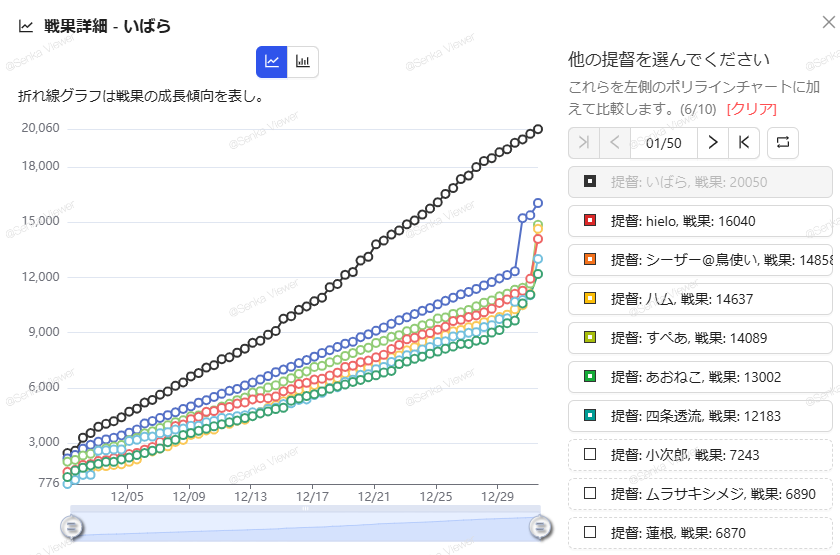Click the chart icon beside 戦果詳細 title

point(26,26)
